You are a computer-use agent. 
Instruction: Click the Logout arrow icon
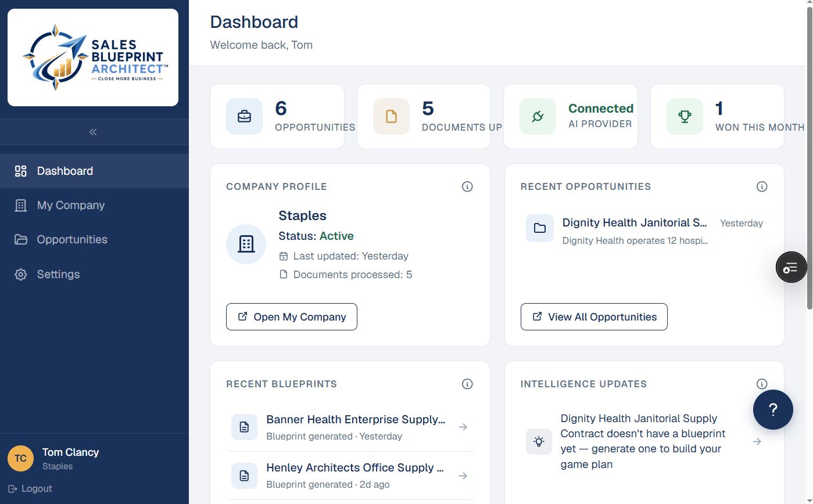(x=13, y=488)
